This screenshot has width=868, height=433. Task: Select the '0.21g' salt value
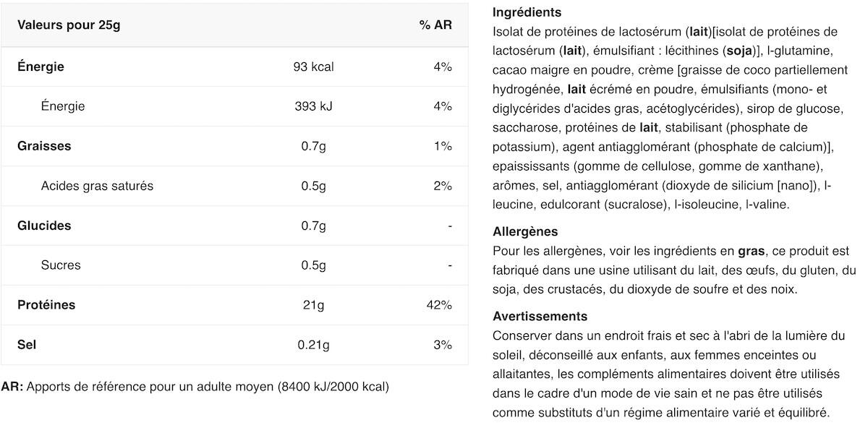(x=313, y=345)
